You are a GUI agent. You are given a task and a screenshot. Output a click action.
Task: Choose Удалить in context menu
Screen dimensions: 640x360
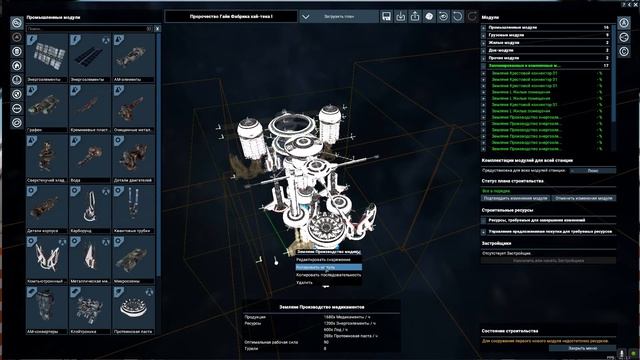point(328,282)
